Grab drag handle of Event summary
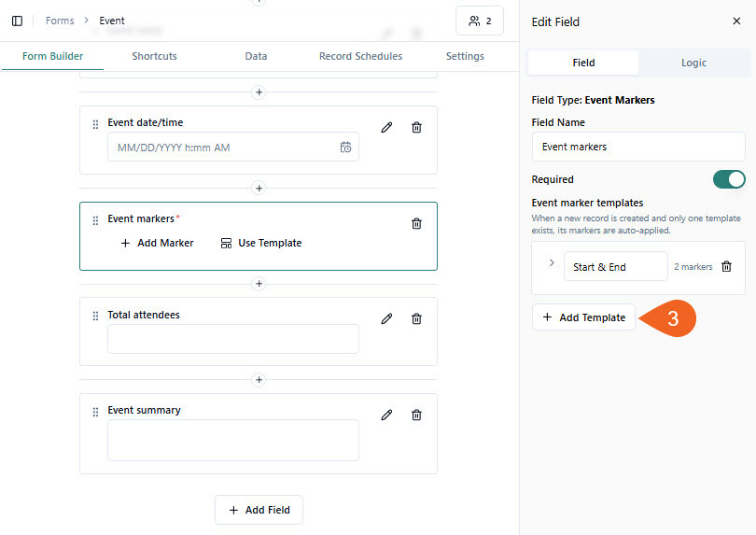Viewport: 756px width, 535px height. coord(95,412)
